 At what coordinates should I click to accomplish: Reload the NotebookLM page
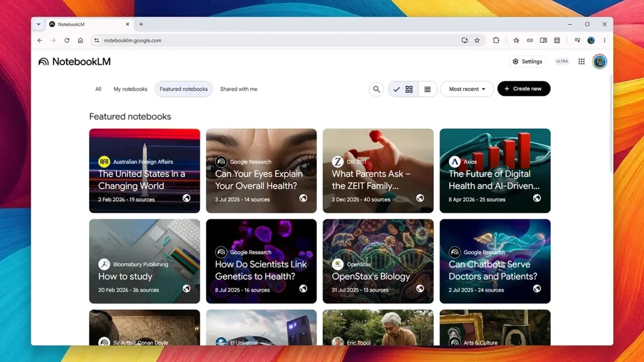point(67,40)
